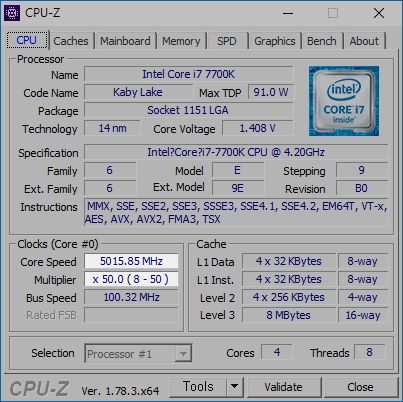This screenshot has height=402, width=403.
Task: Click the Socket 1151 LGA package value
Action: (x=189, y=110)
